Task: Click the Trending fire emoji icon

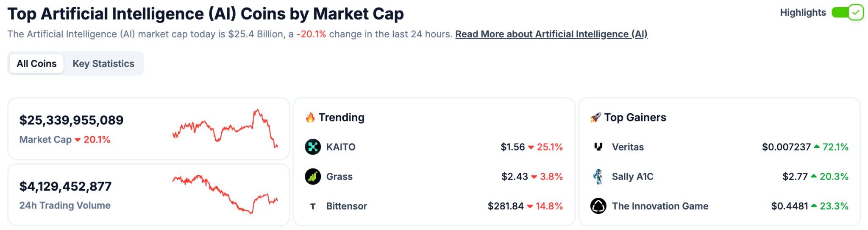Action: point(310,118)
